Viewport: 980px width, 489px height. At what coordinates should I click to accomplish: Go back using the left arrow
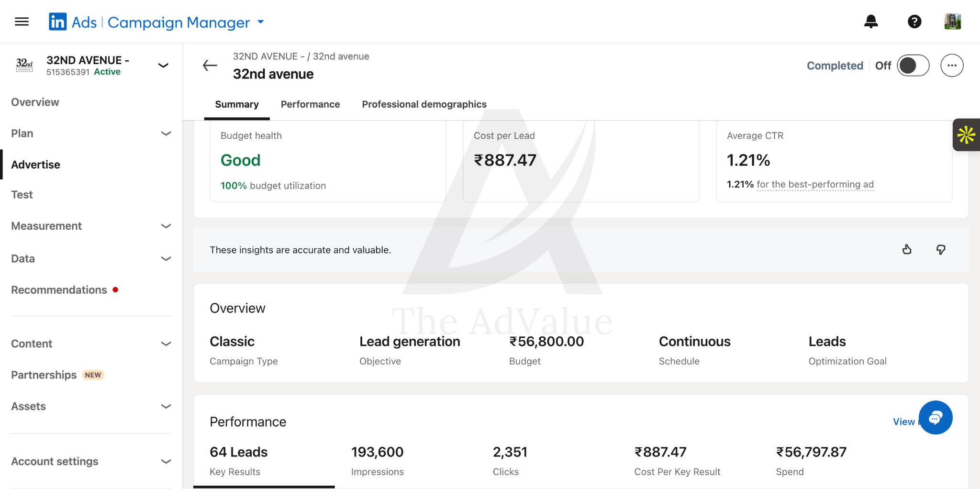pyautogui.click(x=210, y=66)
